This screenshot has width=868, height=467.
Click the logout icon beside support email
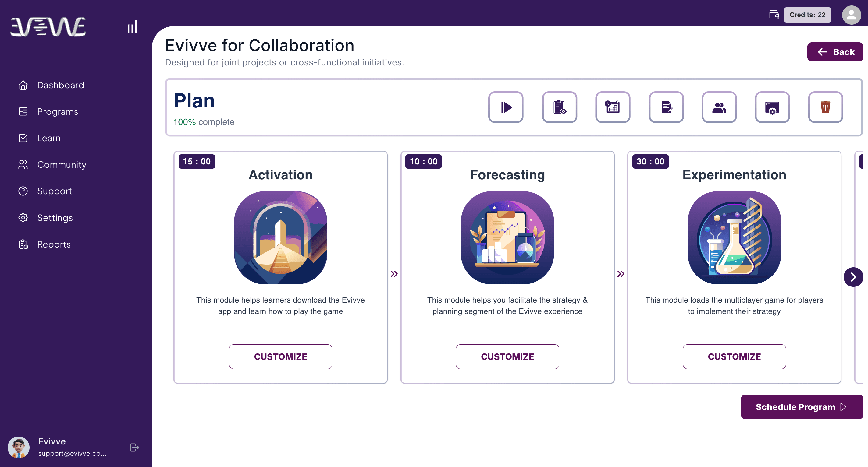tap(134, 448)
